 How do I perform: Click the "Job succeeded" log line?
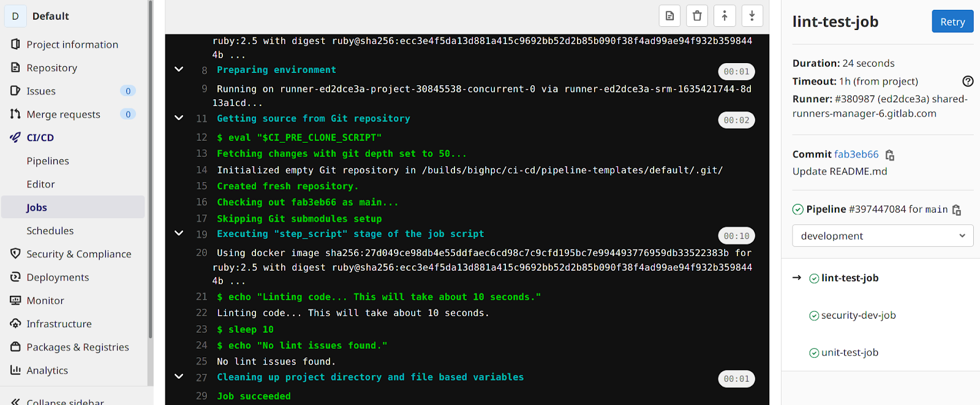[x=254, y=396]
